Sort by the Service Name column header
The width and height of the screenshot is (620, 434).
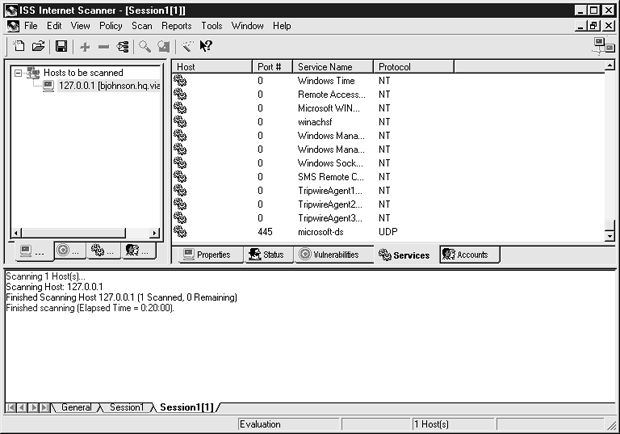coord(332,66)
